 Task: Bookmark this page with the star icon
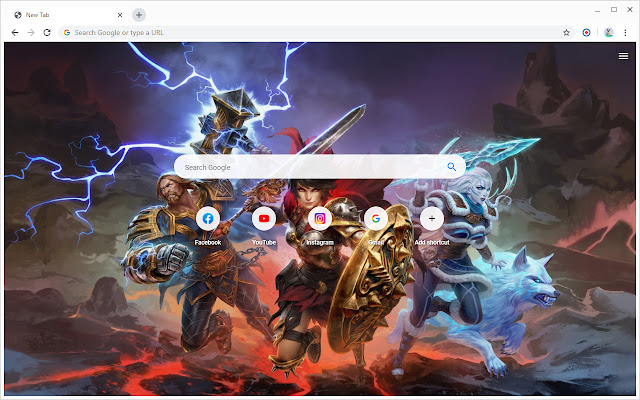pos(566,33)
